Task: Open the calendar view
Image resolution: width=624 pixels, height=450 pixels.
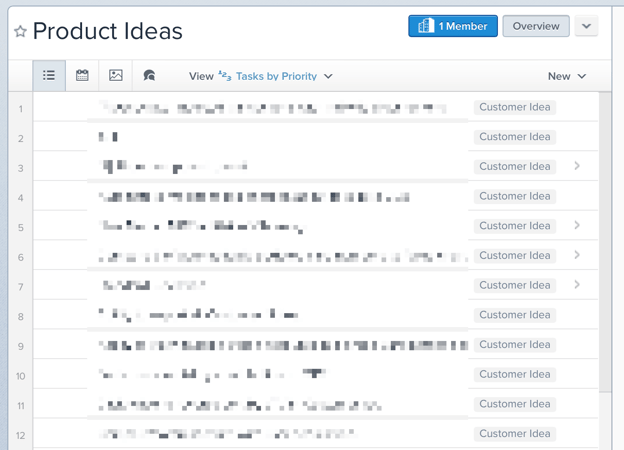Action: [83, 76]
